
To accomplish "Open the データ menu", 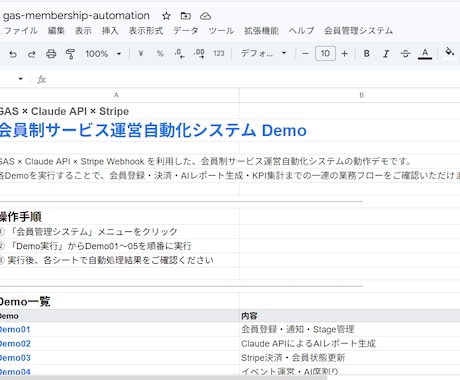I will (186, 31).
